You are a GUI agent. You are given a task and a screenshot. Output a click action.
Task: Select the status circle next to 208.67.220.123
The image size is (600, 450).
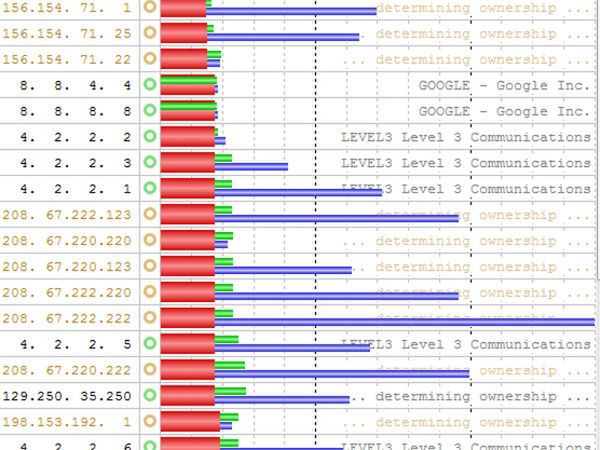150,266
